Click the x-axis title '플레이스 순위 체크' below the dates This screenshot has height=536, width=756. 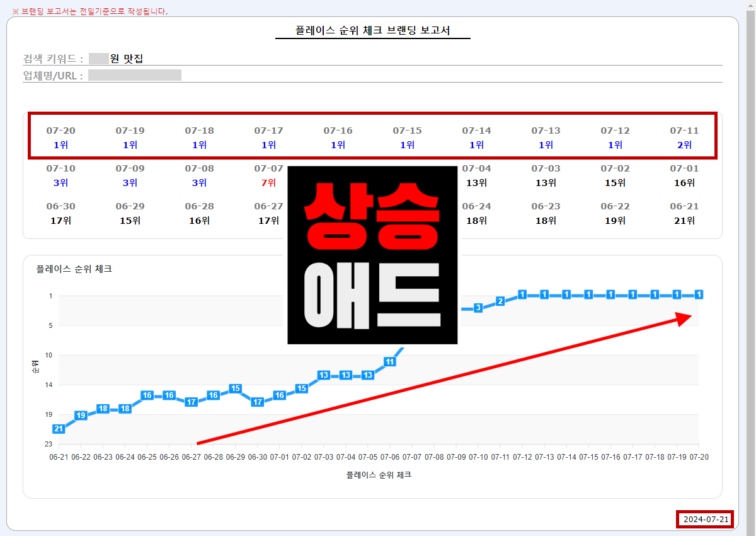tap(379, 474)
